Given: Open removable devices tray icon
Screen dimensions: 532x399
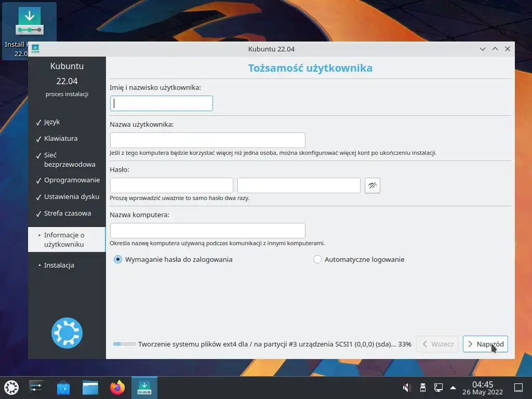Looking at the screenshot, I should pyautogui.click(x=423, y=388).
